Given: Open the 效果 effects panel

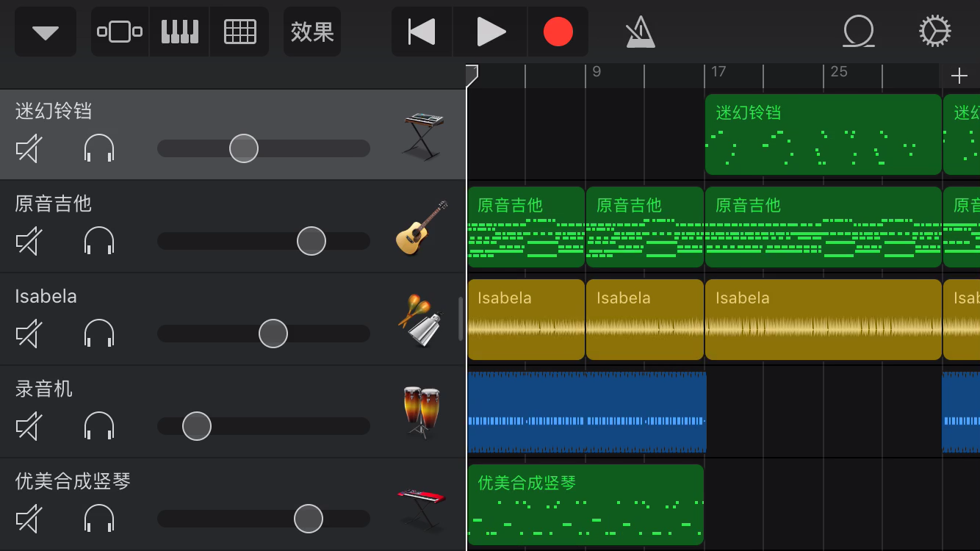Looking at the screenshot, I should coord(312,32).
